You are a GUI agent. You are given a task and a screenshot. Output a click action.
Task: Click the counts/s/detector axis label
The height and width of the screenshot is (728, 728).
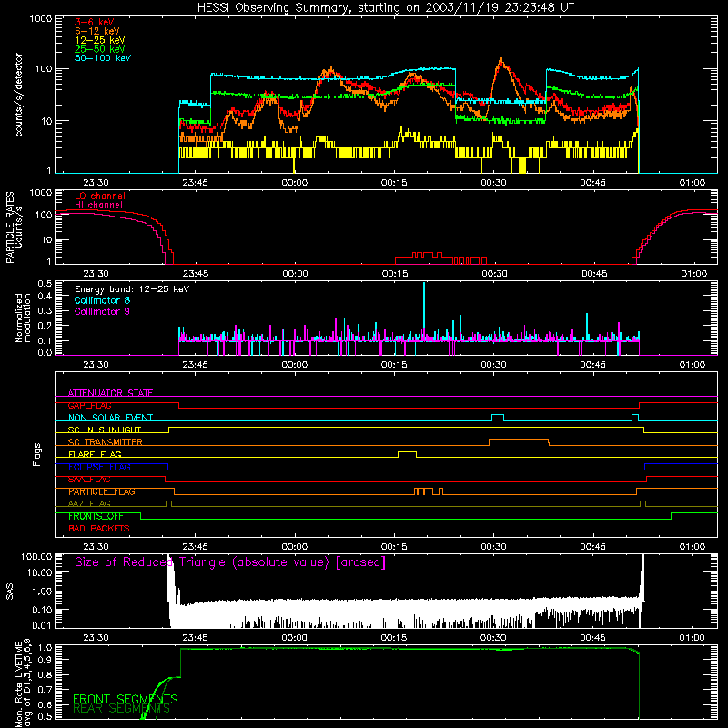coord(19,95)
